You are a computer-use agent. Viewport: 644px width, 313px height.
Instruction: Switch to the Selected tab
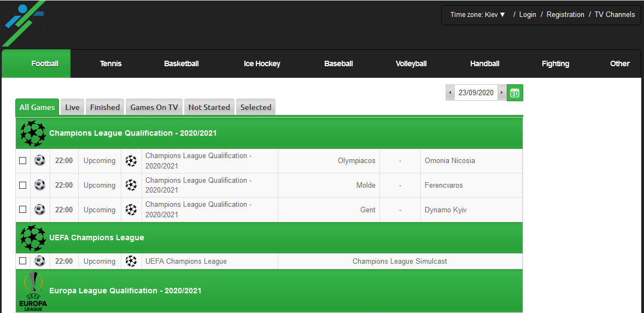(256, 107)
